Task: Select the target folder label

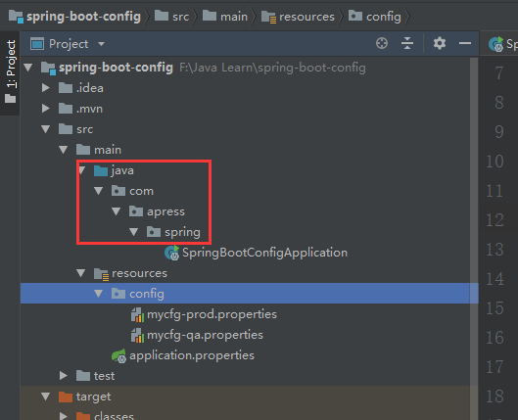Action: pyautogui.click(x=93, y=397)
